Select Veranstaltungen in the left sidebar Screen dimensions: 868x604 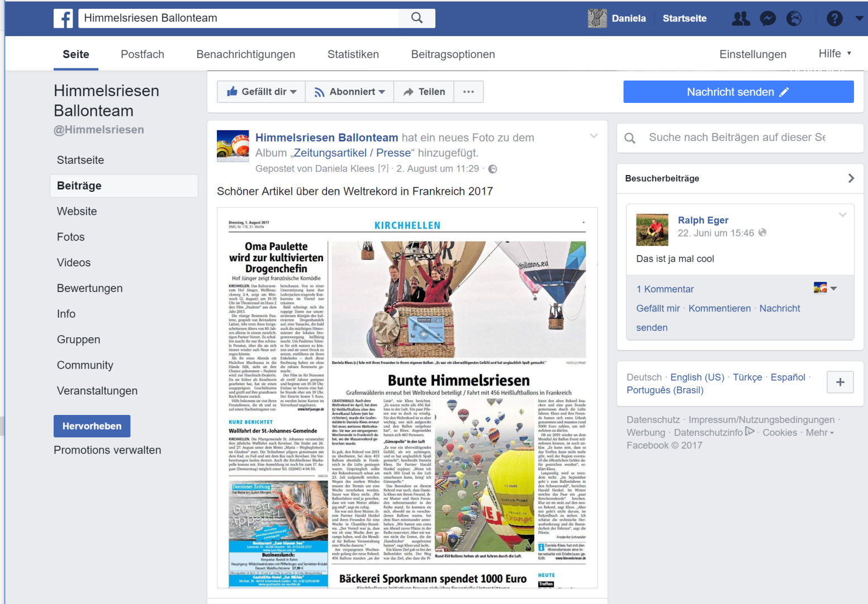[x=97, y=391]
